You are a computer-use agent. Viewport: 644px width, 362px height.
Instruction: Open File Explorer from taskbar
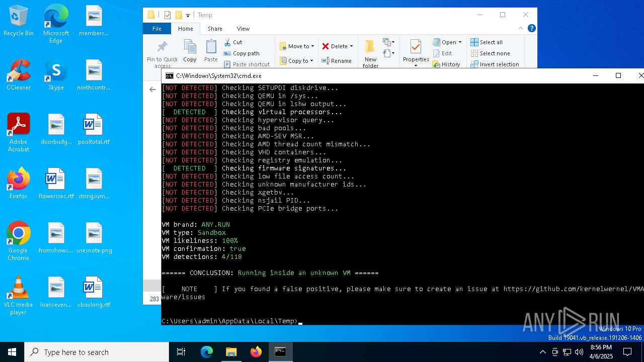click(231, 352)
